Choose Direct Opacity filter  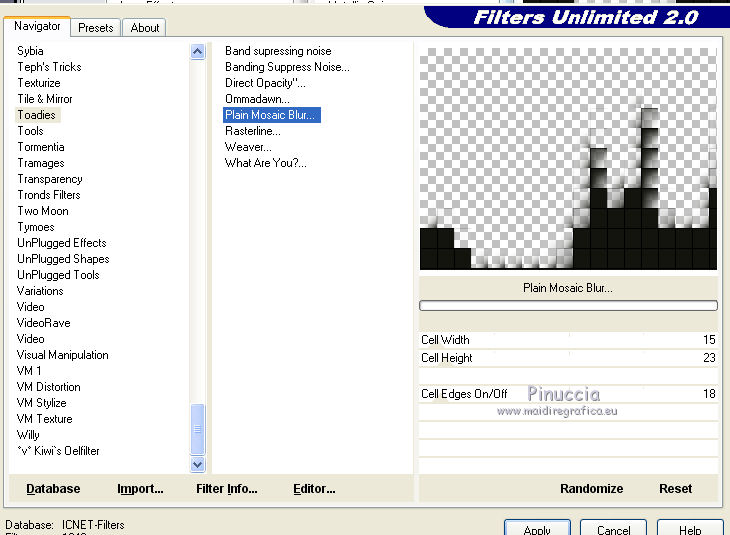coord(265,83)
